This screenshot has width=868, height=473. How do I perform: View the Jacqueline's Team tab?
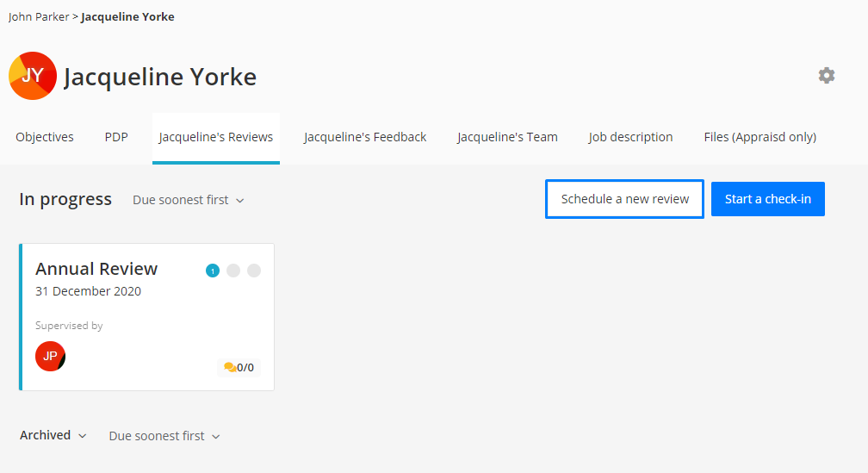pyautogui.click(x=507, y=137)
